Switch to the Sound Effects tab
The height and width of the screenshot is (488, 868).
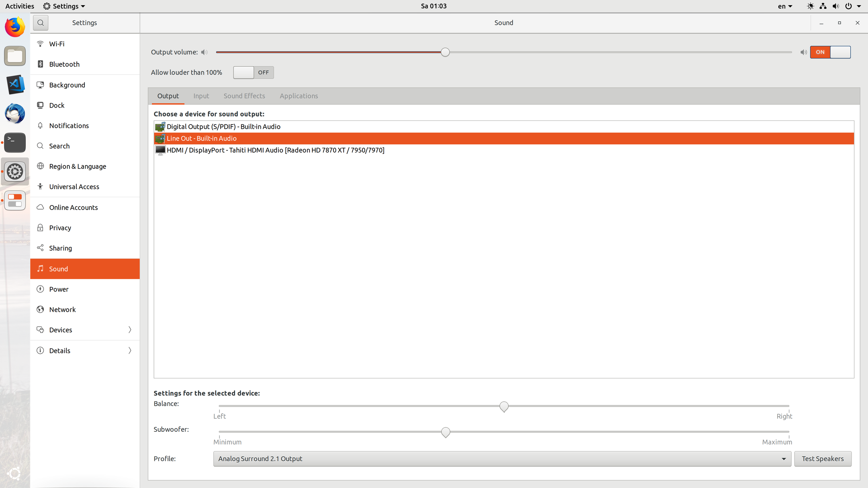coord(244,96)
